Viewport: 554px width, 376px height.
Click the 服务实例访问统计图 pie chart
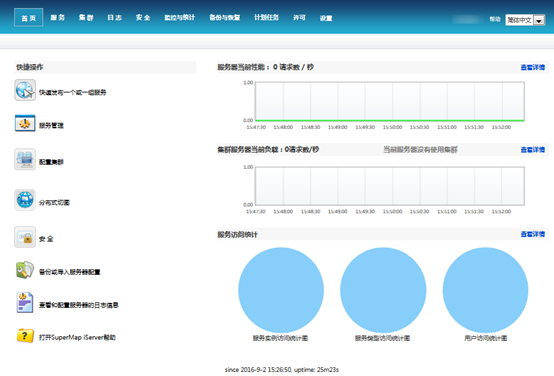[x=281, y=290]
